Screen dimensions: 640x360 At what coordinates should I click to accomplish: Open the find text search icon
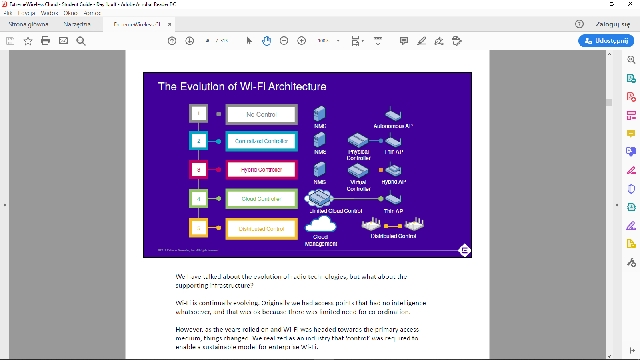tap(81, 41)
